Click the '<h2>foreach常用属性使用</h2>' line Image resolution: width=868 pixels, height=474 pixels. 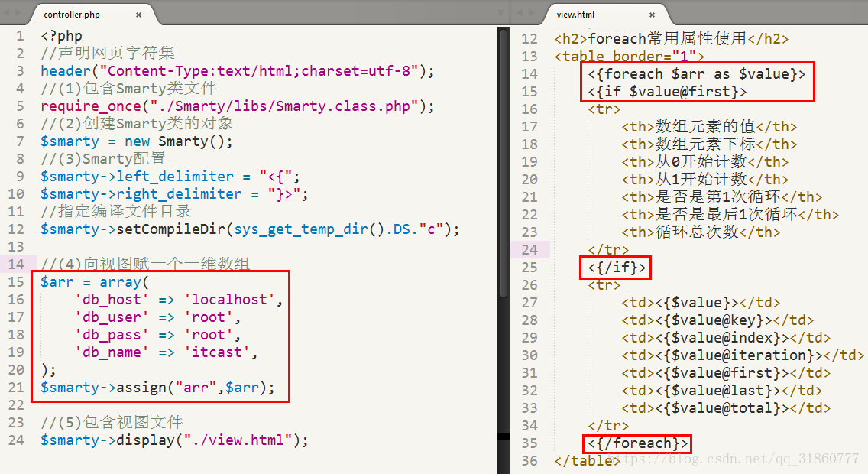[672, 39]
